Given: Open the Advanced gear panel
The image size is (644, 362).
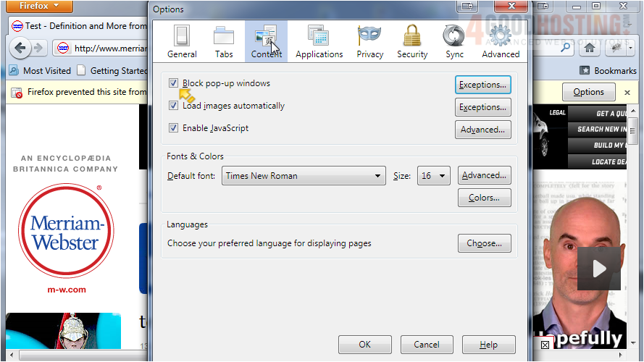Looking at the screenshot, I should pos(501,41).
